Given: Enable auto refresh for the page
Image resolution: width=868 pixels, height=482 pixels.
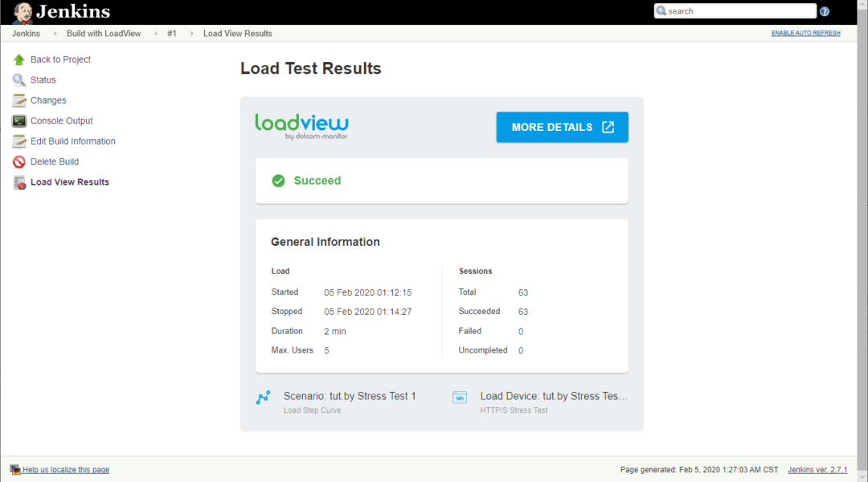Looking at the screenshot, I should point(805,33).
